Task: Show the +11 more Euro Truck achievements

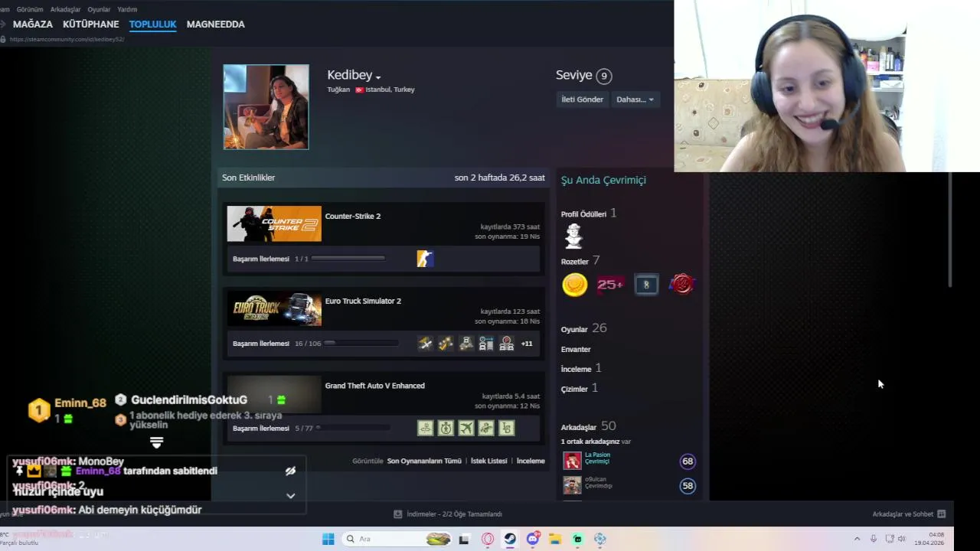Action: (x=527, y=344)
